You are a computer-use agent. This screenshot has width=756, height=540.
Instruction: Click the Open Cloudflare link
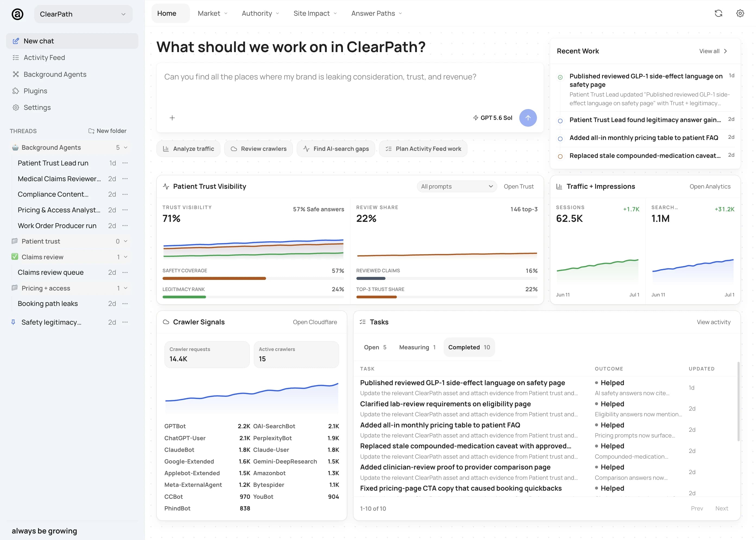(315, 322)
